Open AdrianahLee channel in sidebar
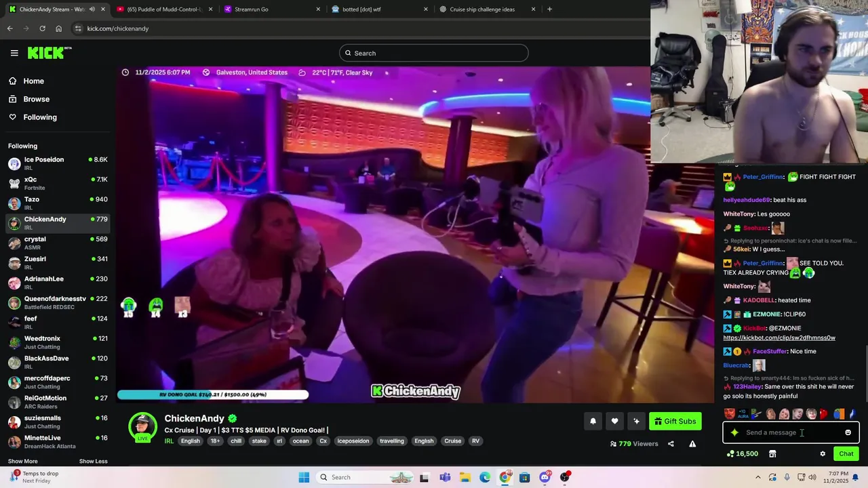This screenshot has width=868, height=488. click(58, 283)
